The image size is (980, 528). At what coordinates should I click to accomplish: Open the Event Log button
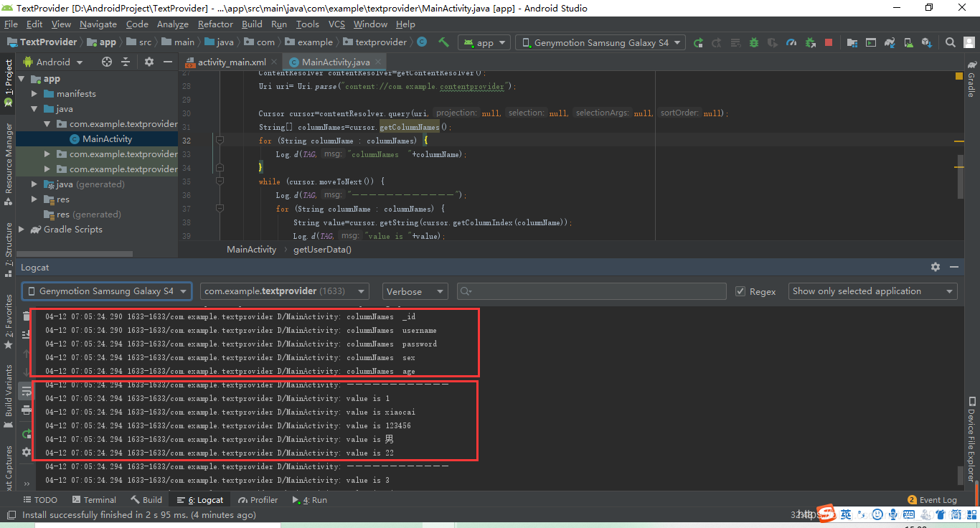pos(932,500)
